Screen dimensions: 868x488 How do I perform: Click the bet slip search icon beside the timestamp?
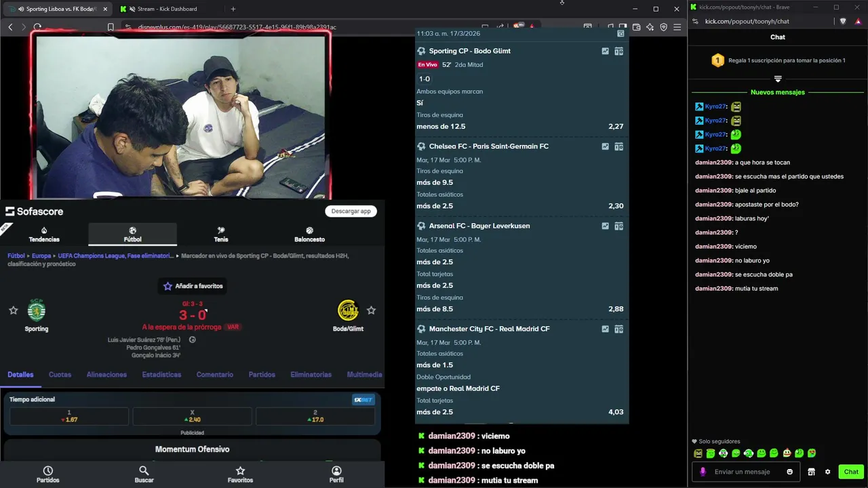(x=620, y=33)
